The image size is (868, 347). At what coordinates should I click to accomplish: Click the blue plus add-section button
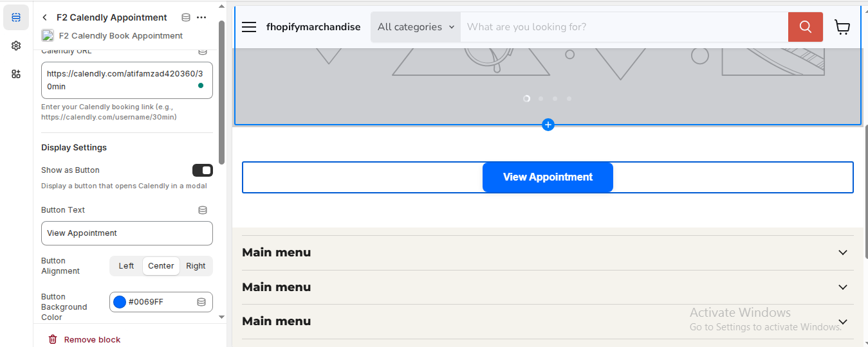pyautogui.click(x=548, y=125)
